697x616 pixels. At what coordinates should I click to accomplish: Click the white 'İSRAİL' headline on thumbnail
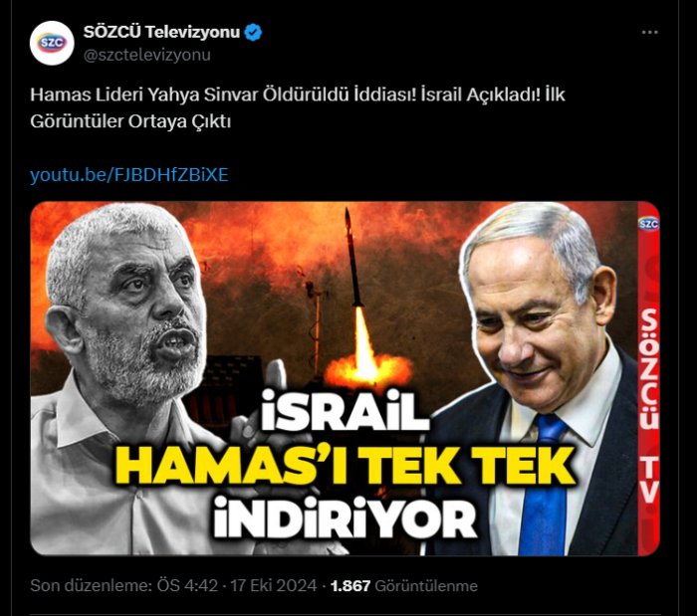(345, 411)
